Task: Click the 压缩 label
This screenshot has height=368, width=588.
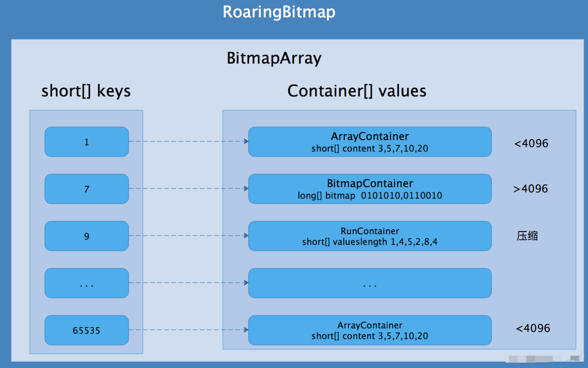Action: (527, 236)
